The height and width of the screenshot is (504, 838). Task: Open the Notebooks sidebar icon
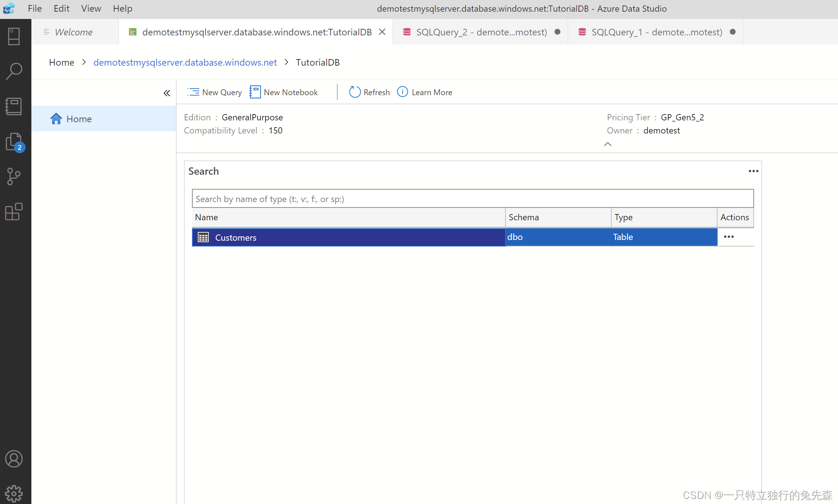click(14, 106)
